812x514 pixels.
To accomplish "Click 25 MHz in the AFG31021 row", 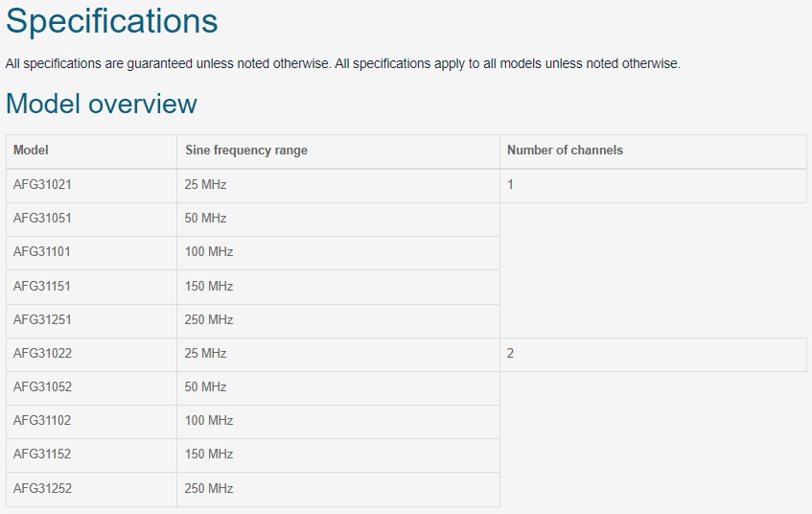I will click(x=205, y=185).
